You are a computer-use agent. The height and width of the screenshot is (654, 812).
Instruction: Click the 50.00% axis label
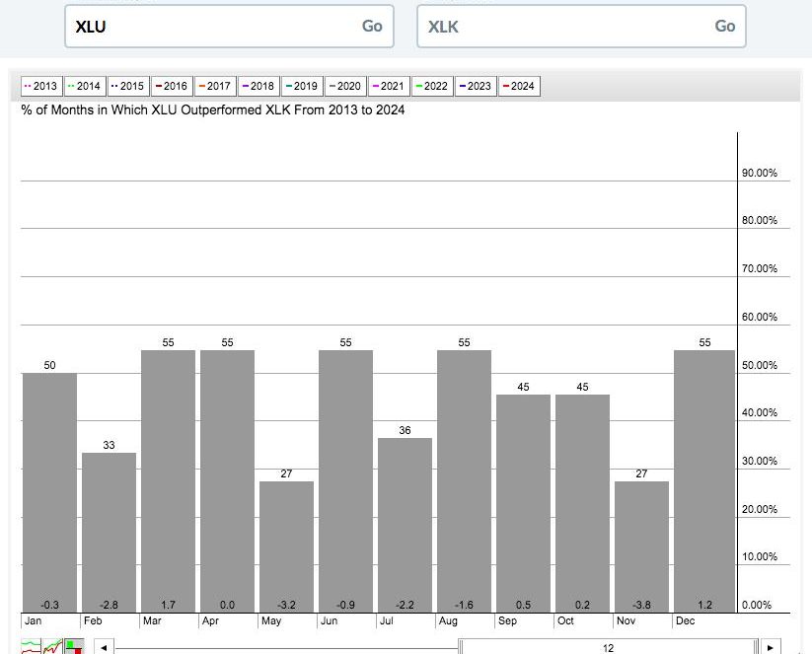coord(759,365)
